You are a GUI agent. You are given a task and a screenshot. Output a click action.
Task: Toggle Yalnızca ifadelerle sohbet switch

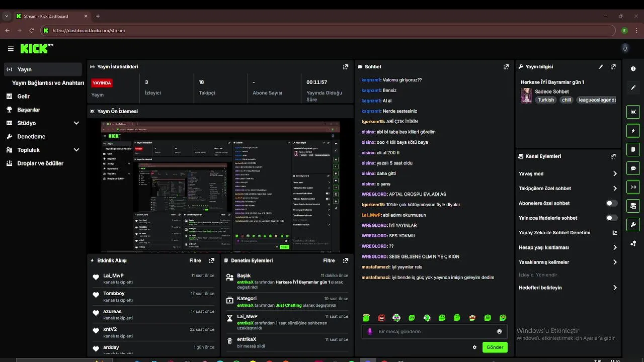[611, 218]
